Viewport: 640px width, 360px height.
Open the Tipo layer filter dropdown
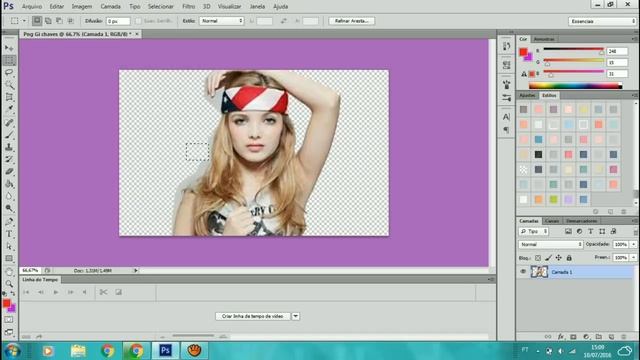[534, 231]
